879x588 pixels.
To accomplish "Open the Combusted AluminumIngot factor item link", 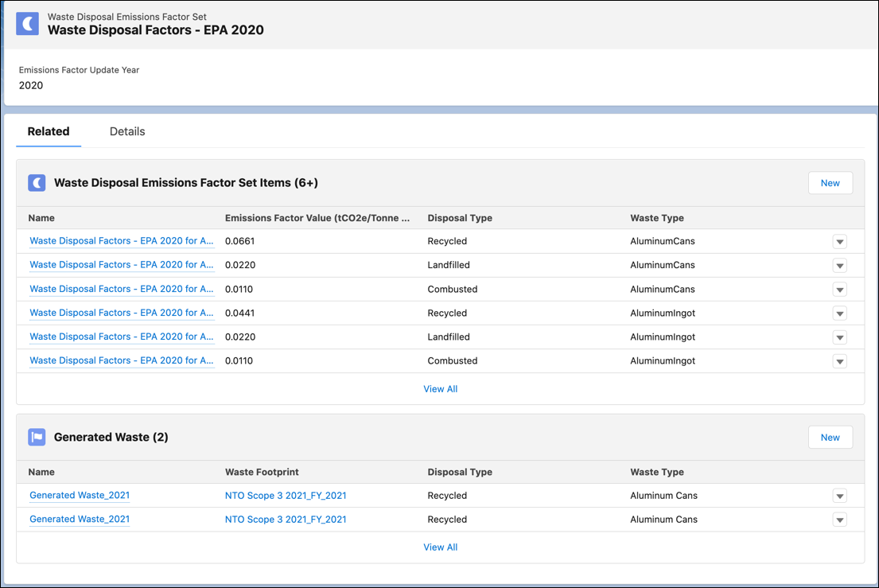I will [122, 360].
